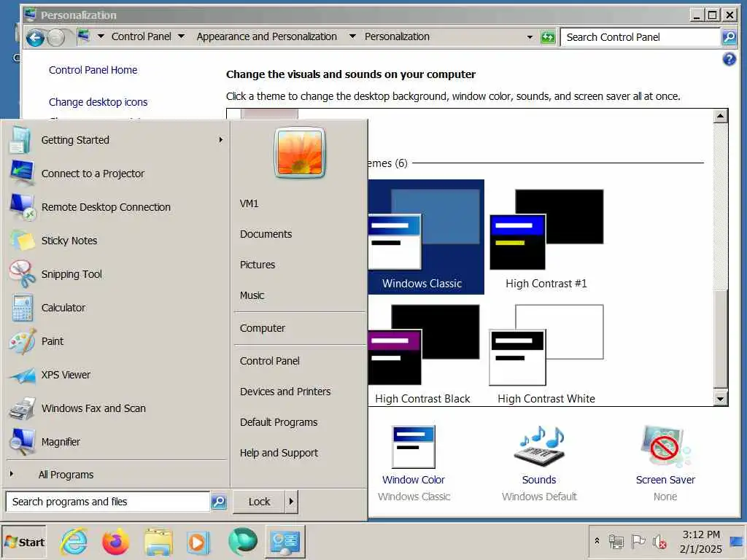The image size is (747, 560).
Task: Select the High Contrast White theme
Action: (546, 354)
